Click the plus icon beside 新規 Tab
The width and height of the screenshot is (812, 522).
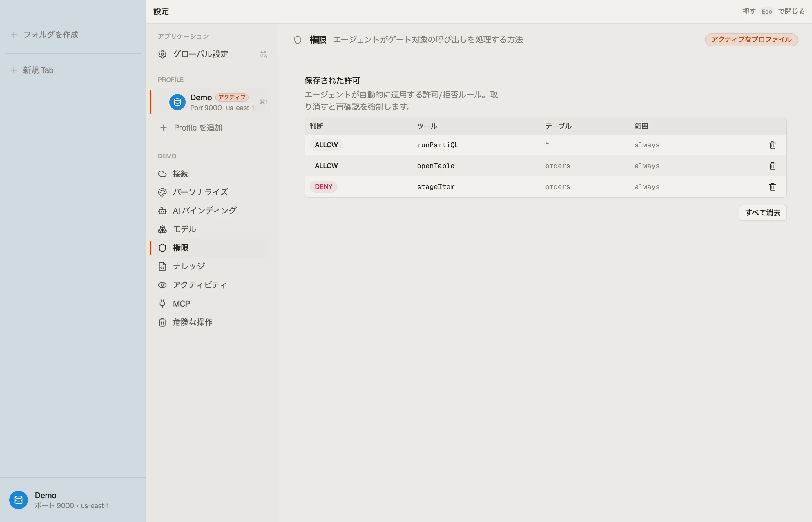[14, 70]
